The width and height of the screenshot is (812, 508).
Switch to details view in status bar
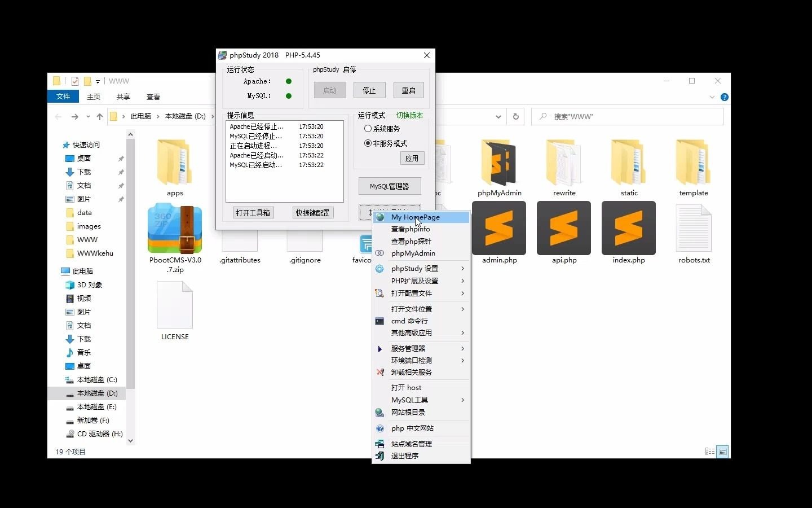point(710,452)
